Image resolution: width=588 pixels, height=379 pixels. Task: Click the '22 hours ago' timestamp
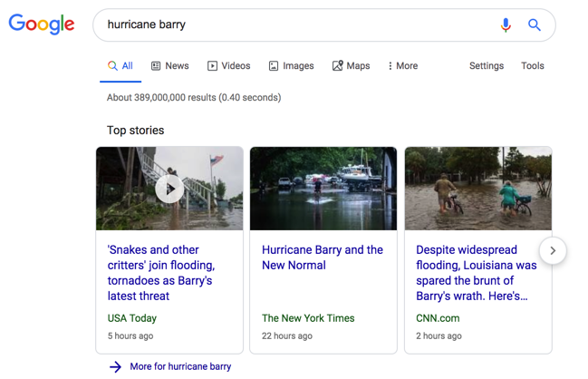(287, 335)
